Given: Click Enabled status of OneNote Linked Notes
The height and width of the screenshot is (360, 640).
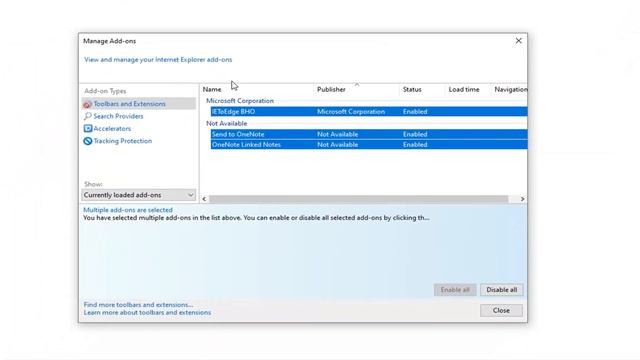Looking at the screenshot, I should pyautogui.click(x=415, y=144).
